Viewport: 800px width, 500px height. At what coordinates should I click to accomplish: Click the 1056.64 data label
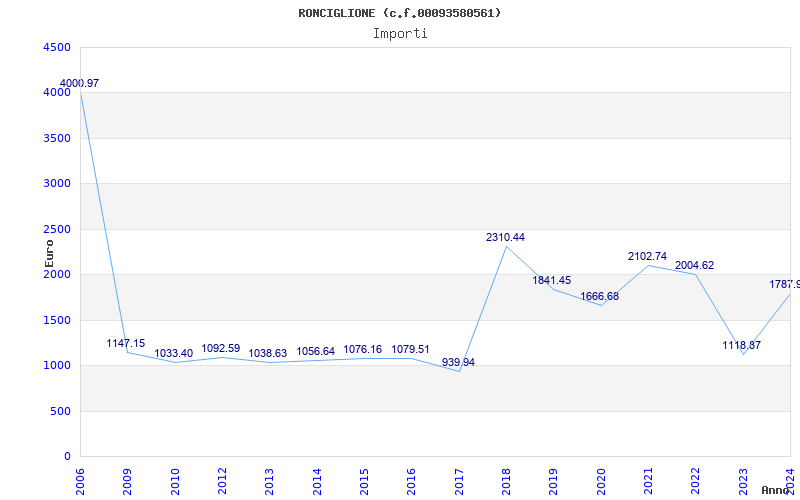pos(315,352)
